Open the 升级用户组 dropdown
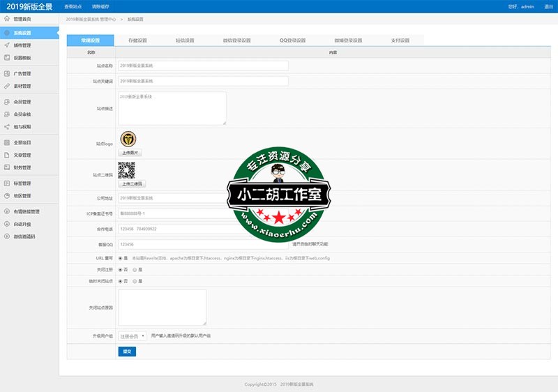The image size is (558, 392). 132,336
